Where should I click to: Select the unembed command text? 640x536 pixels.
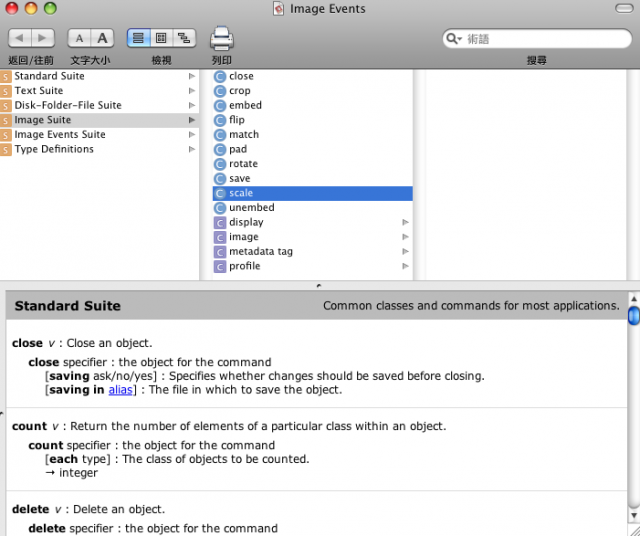pyautogui.click(x=251, y=207)
